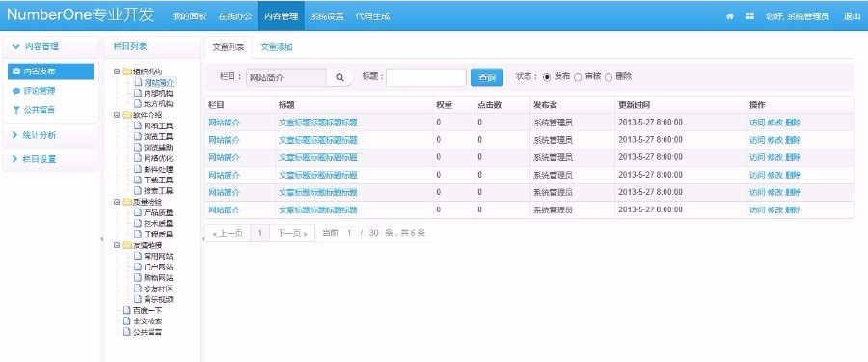
Task: Click the 您好, 系统管理员 greeting link
Action: (798, 16)
